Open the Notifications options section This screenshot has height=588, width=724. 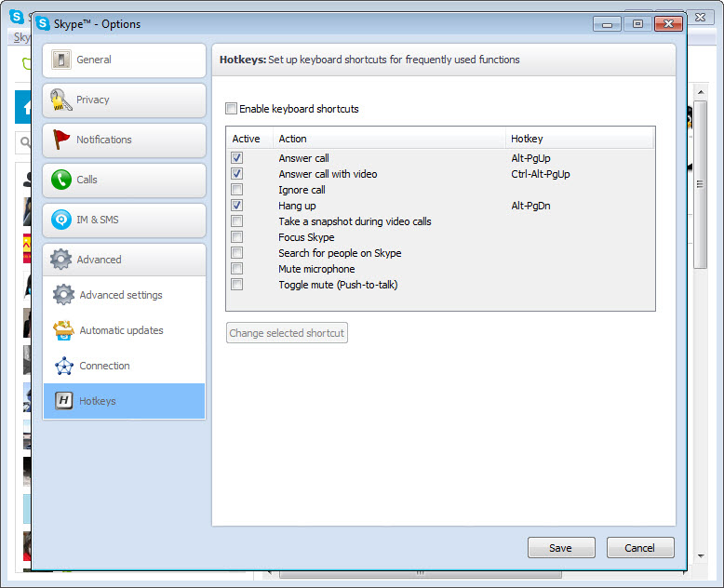point(124,140)
